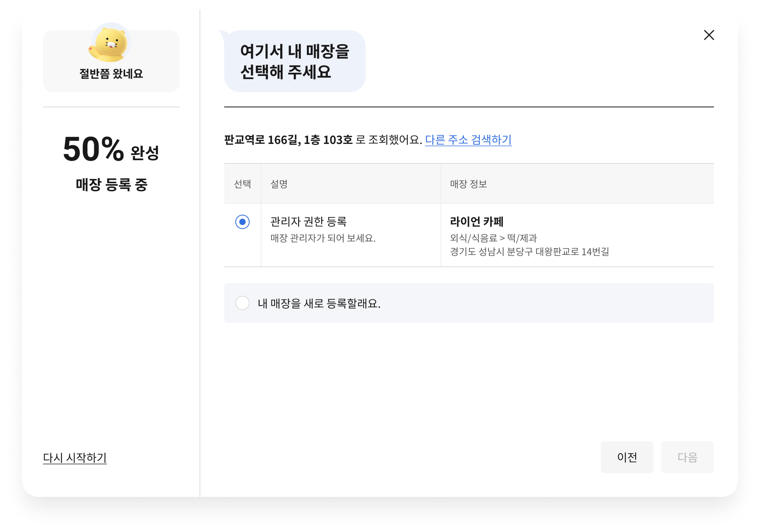Click the 선택 column header
The image size is (760, 532).
[x=242, y=184]
